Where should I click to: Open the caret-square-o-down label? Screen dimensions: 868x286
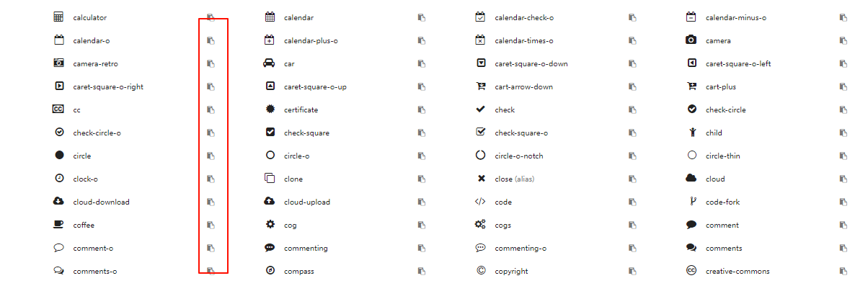531,64
